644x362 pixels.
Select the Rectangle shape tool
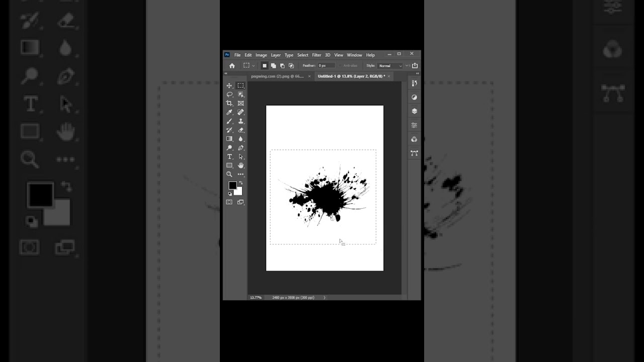pyautogui.click(x=229, y=165)
